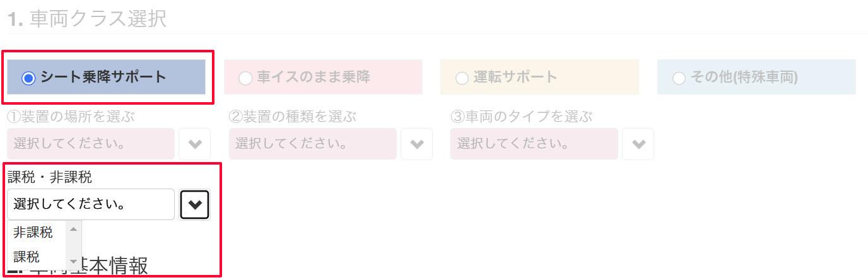Click chevron arrow beside 装置の種類 field
This screenshot has width=868, height=280.
pyautogui.click(x=416, y=144)
